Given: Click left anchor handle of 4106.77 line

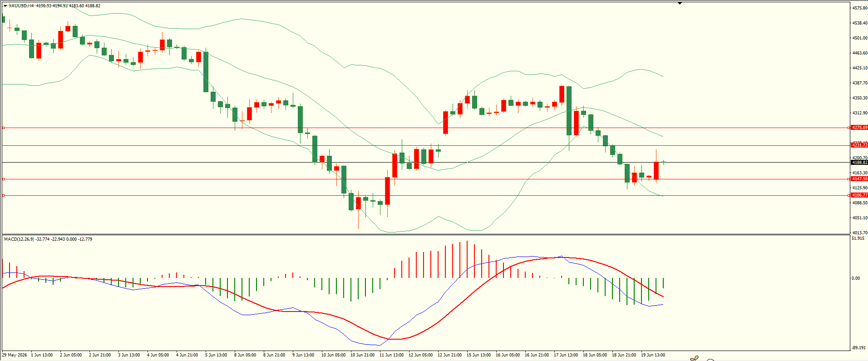Looking at the screenshot, I should (x=4, y=196).
